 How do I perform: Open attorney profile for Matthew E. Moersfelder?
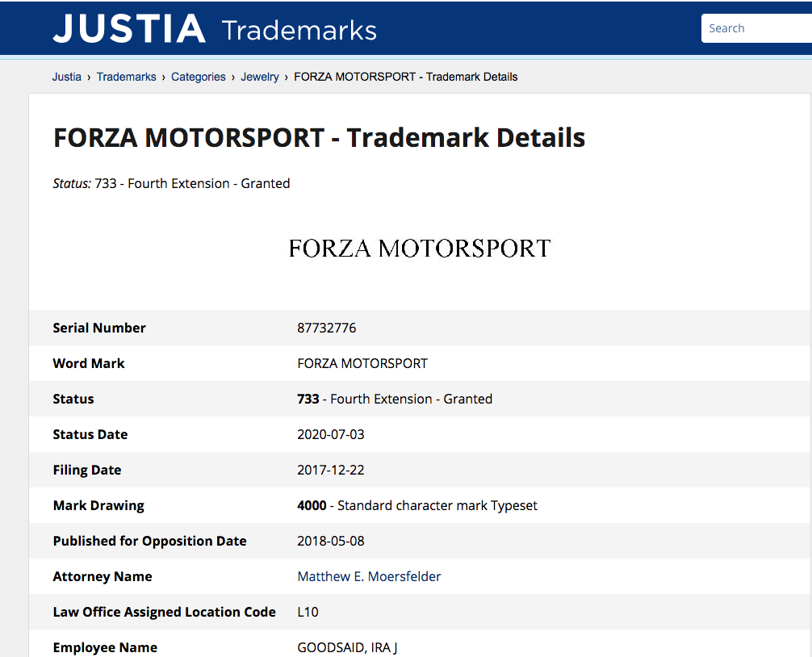[369, 576]
